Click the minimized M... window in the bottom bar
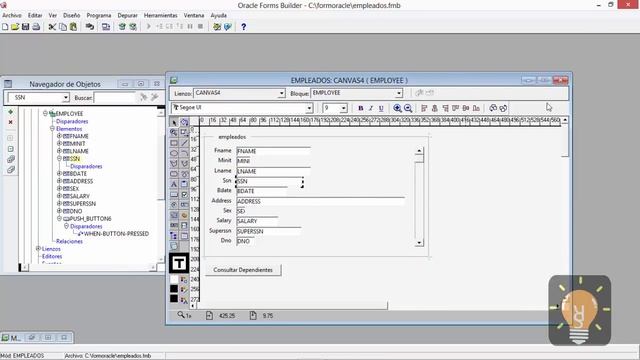Screen dimensions: 640x360 11,338
